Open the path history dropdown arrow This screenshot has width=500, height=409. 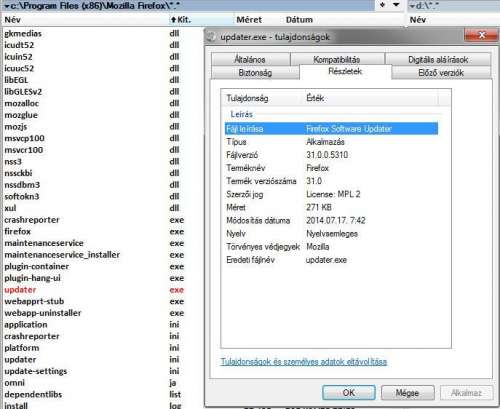pos(396,5)
